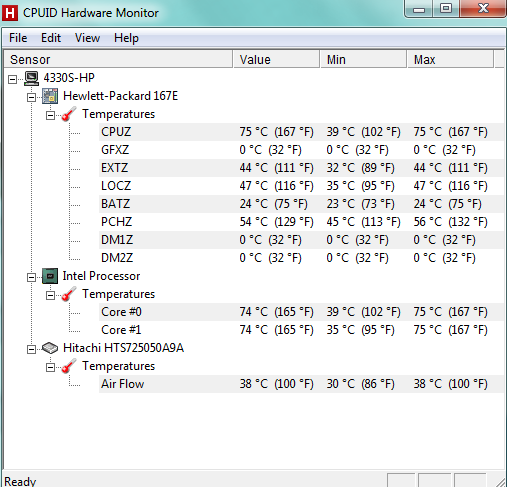Collapse Temperatures under Intel Processor
Image resolution: width=507 pixels, height=487 pixels.
50,295
